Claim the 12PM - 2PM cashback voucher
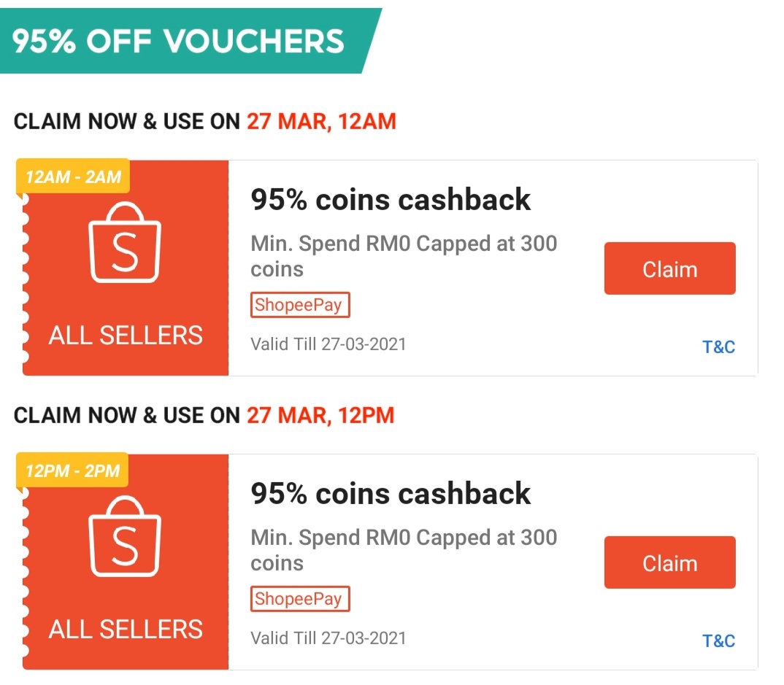This screenshot has width=784, height=685. [669, 562]
